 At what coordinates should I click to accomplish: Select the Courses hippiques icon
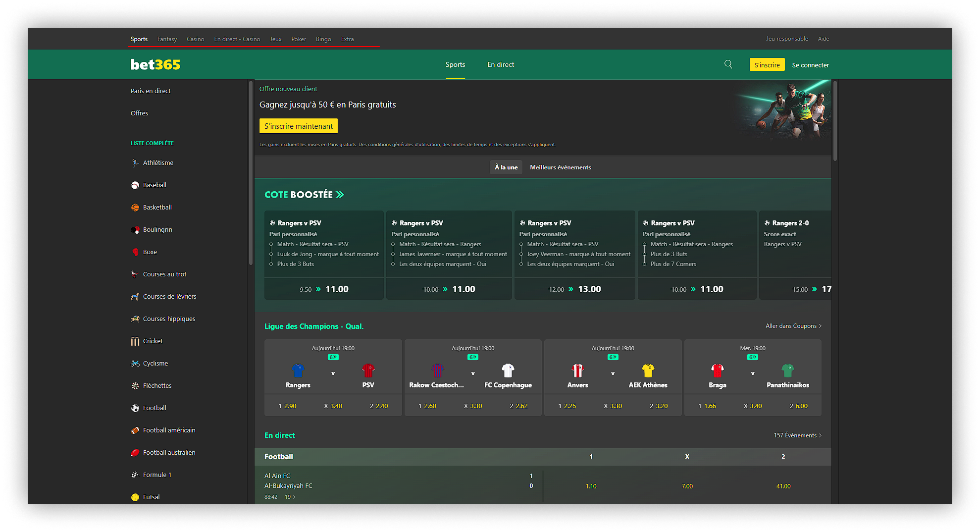pos(135,319)
